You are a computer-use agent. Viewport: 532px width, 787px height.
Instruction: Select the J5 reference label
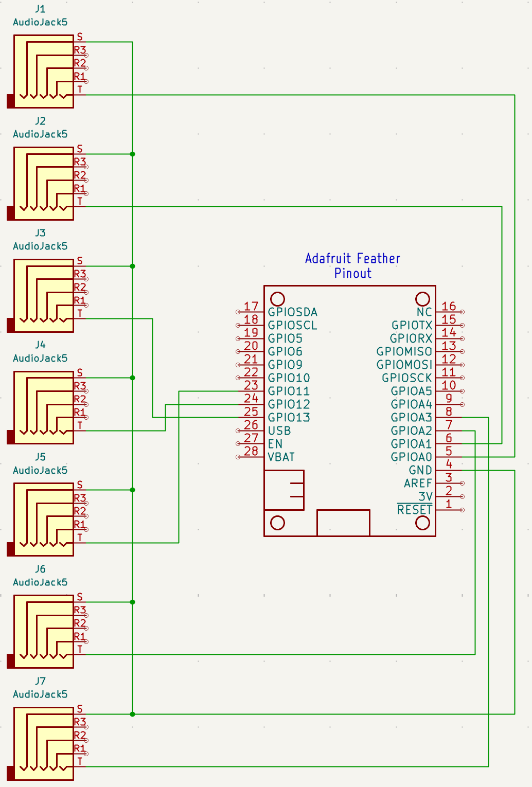40,457
